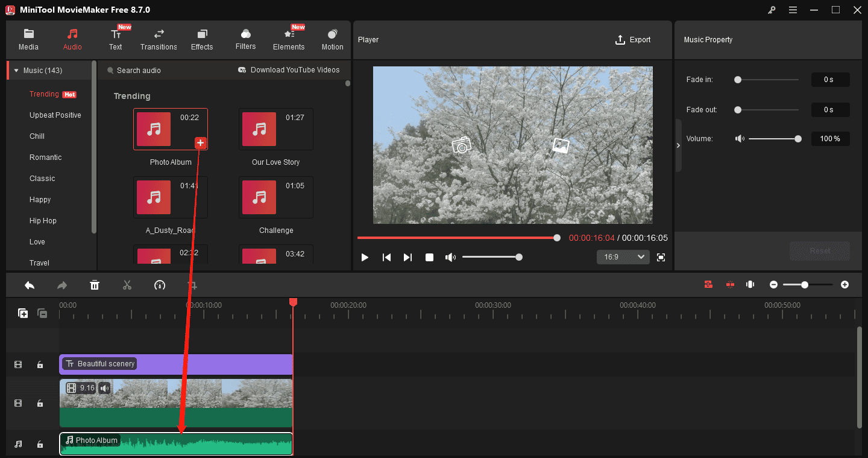This screenshot has height=458, width=868.
Task: Collapse the Music Property panel arrow
Action: coord(678,145)
